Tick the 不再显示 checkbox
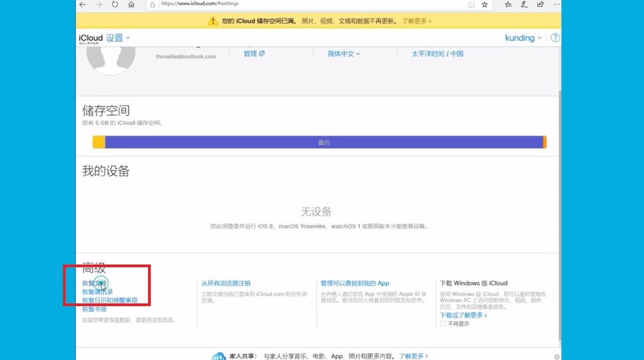 (443, 324)
